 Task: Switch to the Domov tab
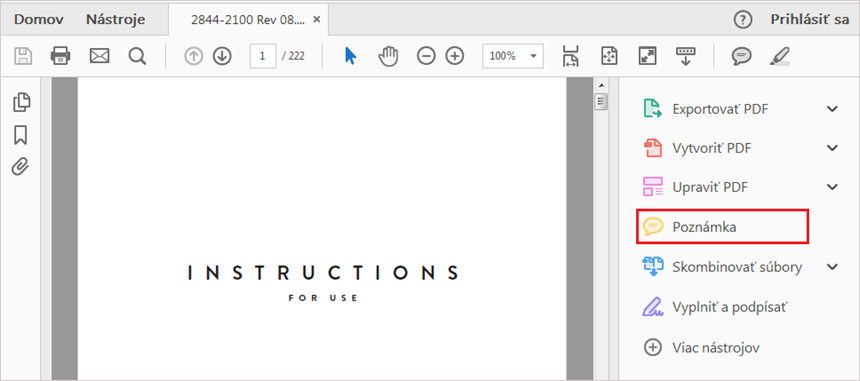click(x=38, y=20)
